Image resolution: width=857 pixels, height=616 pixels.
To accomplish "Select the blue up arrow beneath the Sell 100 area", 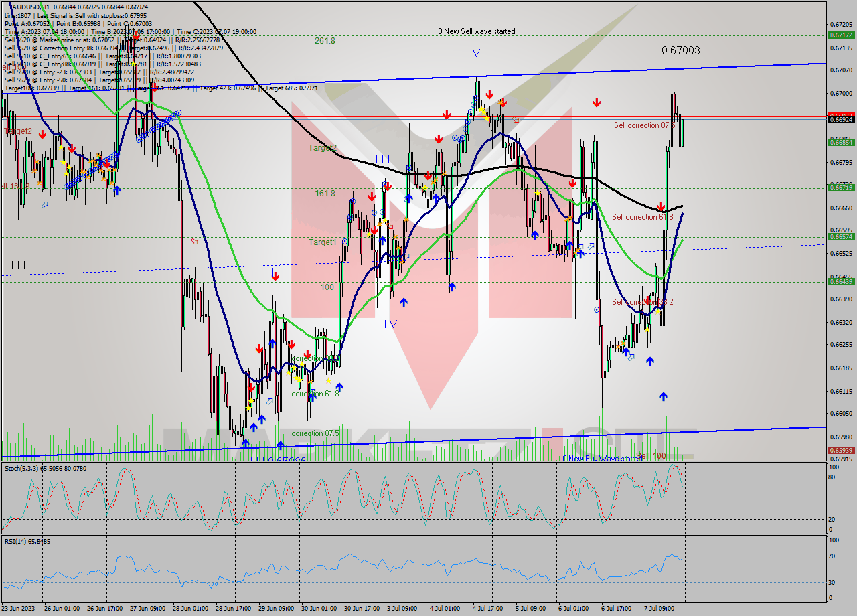I will point(664,396).
